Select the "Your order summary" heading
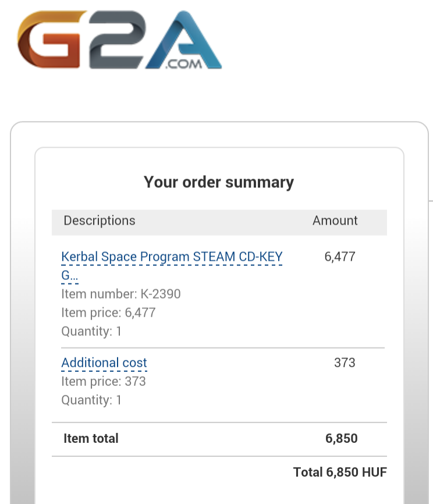Viewport: 433px width, 504px height. pos(219,182)
